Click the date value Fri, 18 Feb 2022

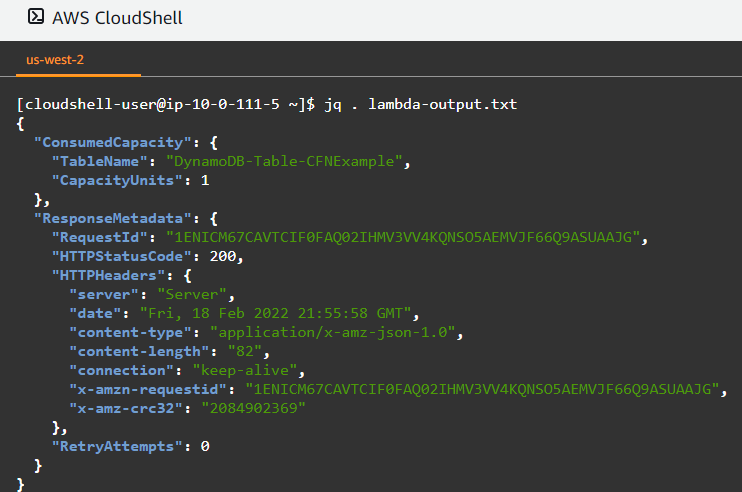point(275,313)
